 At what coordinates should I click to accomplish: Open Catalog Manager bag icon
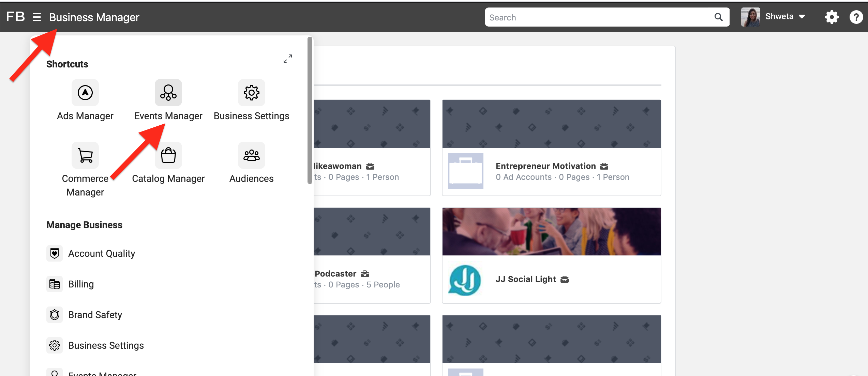(x=168, y=155)
